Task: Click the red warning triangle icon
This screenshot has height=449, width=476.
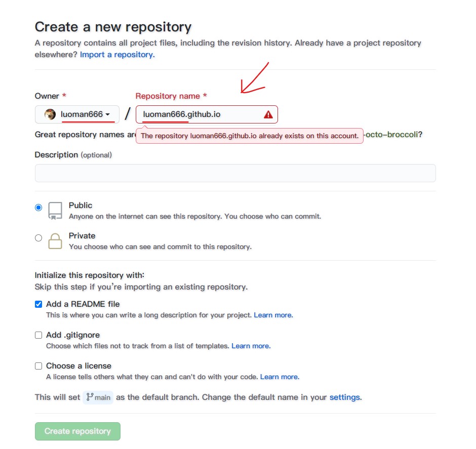Action: pyautogui.click(x=268, y=115)
